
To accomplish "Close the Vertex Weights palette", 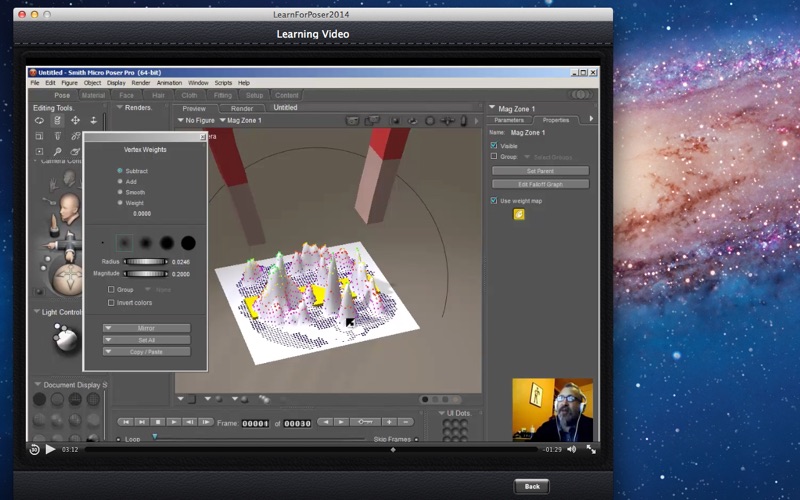I will [x=203, y=137].
